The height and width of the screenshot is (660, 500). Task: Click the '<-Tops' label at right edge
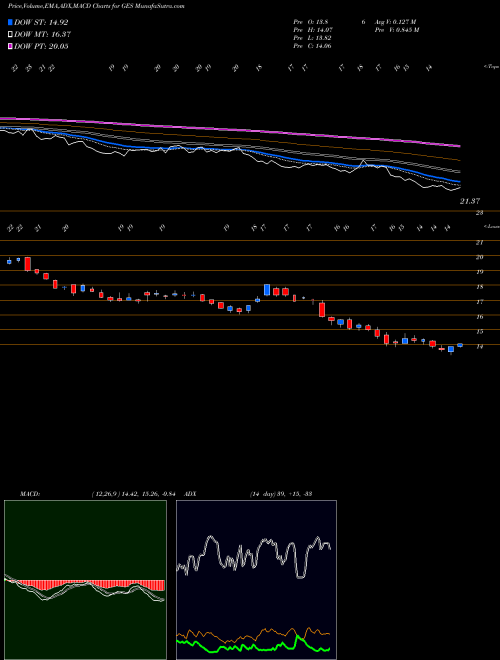491,67
